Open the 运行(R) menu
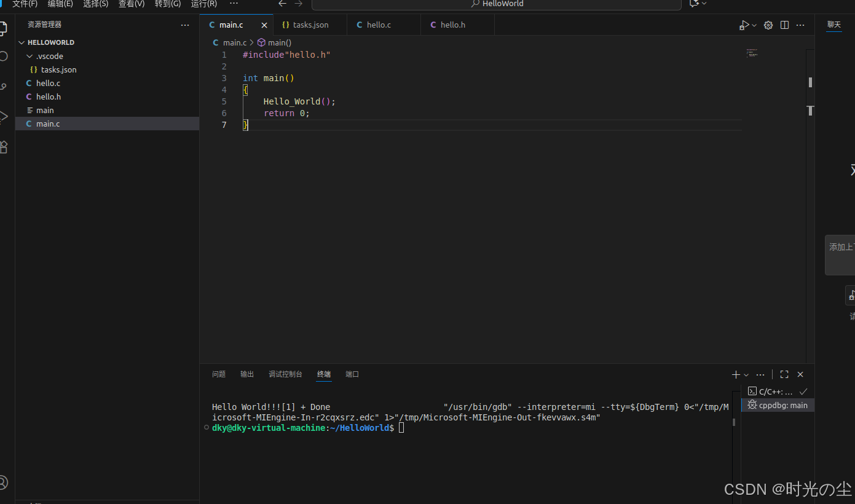Screen dimensions: 855x504 click(x=203, y=4)
